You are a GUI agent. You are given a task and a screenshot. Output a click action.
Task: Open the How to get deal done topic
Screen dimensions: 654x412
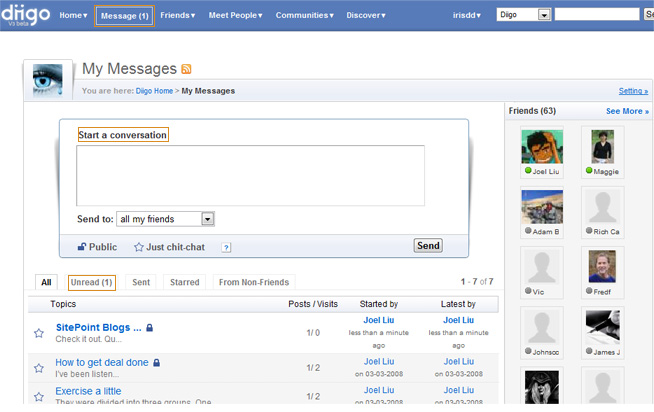click(102, 362)
